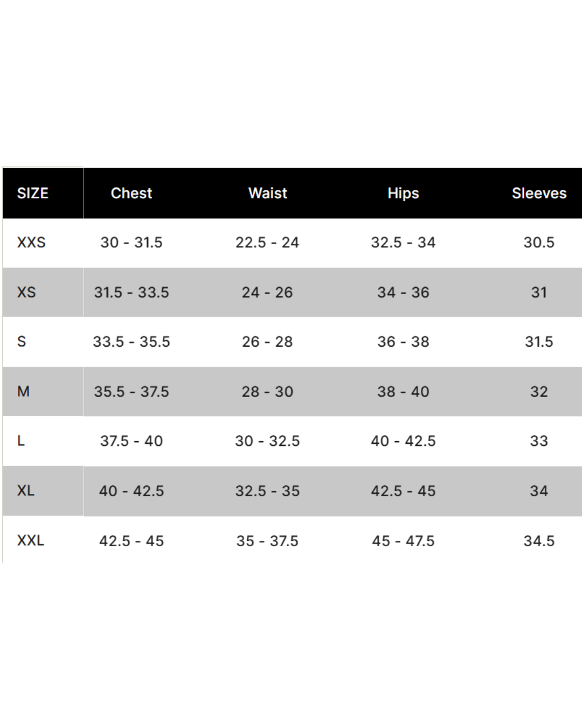Select waist value 32.5 - 35
The height and width of the screenshot is (728, 582).
[267, 491]
